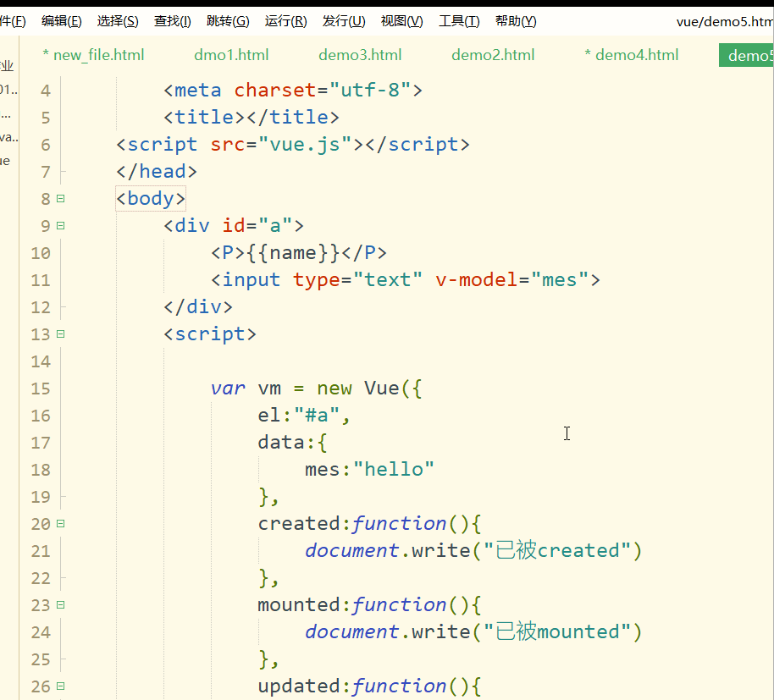The width and height of the screenshot is (774, 700).
Task: Switch to the demo3.html tab
Action: click(x=361, y=55)
